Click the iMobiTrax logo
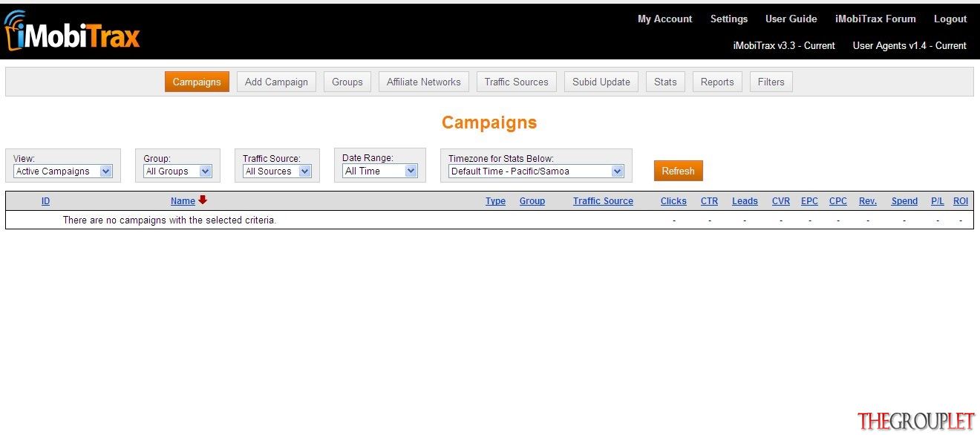 72,32
